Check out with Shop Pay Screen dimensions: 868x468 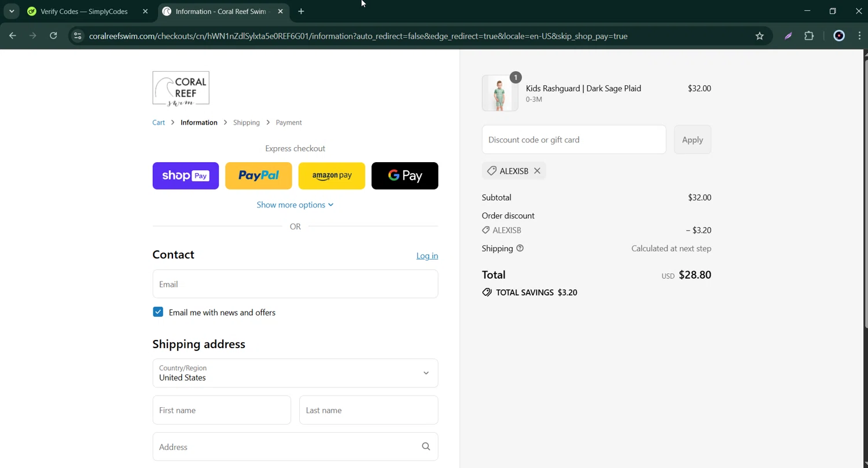(x=186, y=175)
